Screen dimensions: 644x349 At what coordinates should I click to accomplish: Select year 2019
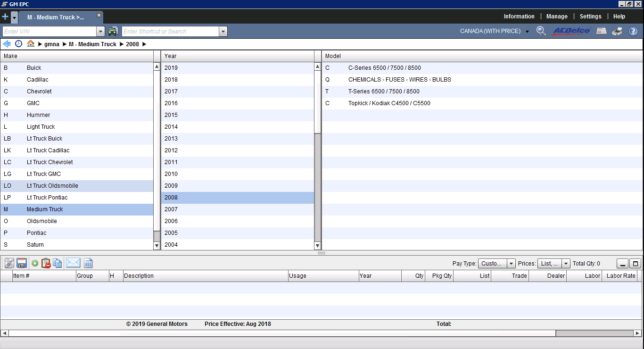point(238,68)
